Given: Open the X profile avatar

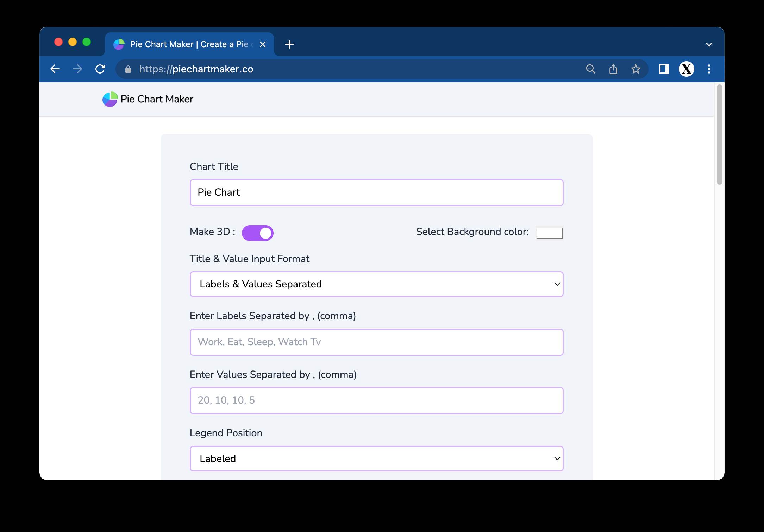Looking at the screenshot, I should (x=686, y=69).
